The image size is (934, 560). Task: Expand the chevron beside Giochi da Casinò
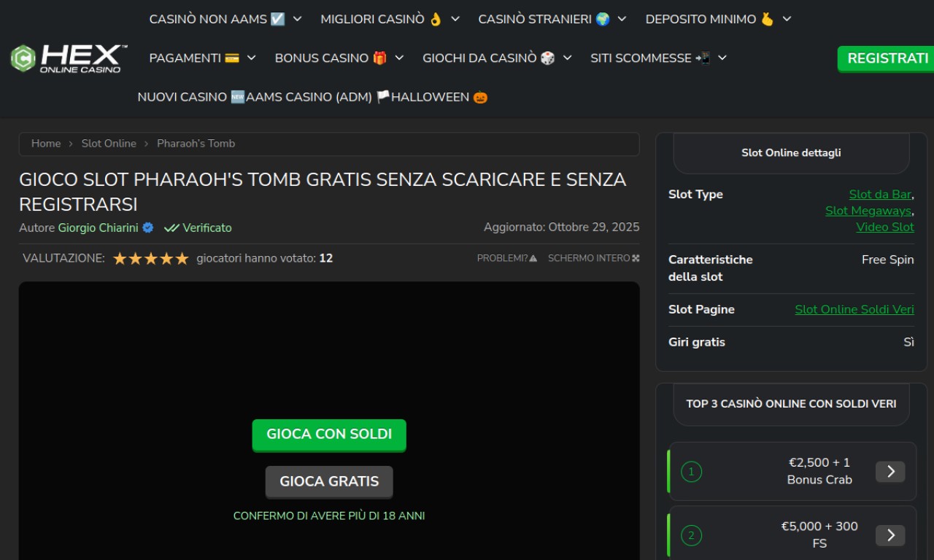(x=567, y=58)
